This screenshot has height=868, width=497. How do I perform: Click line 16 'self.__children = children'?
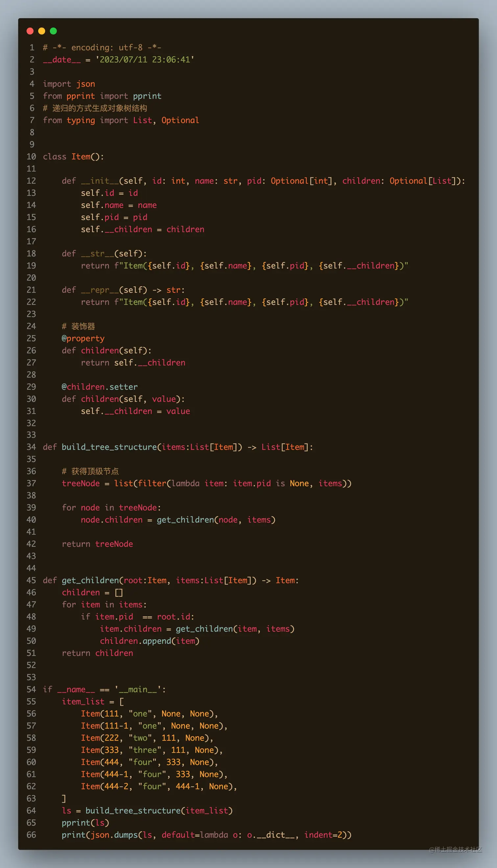143,230
